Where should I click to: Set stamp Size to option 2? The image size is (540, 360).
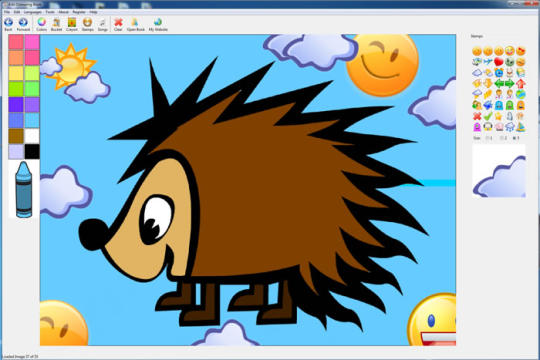click(503, 138)
